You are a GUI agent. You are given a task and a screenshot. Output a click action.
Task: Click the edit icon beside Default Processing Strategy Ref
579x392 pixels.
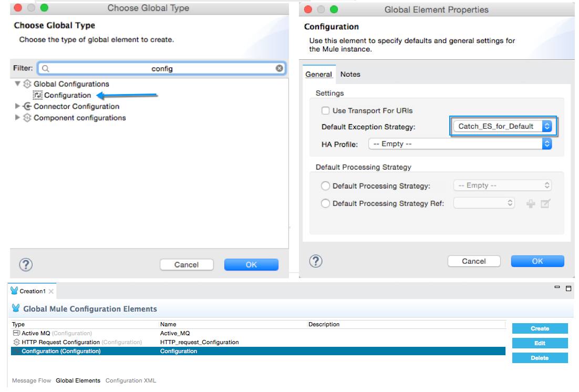(x=545, y=203)
